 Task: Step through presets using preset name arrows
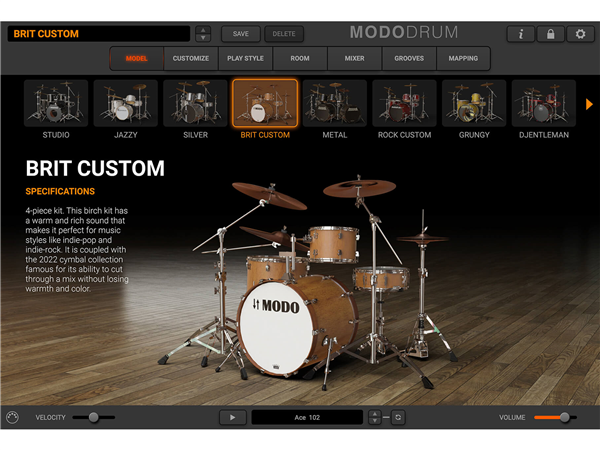pos(203,34)
